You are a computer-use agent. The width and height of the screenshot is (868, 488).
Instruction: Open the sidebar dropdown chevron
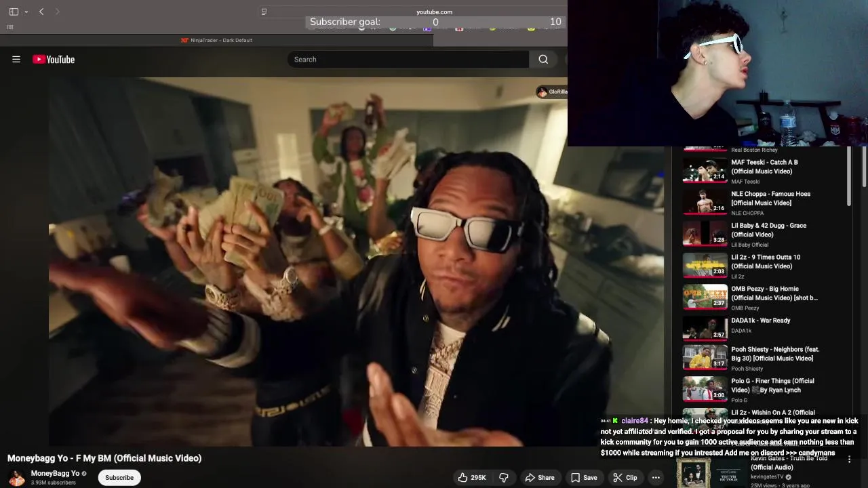tap(26, 12)
